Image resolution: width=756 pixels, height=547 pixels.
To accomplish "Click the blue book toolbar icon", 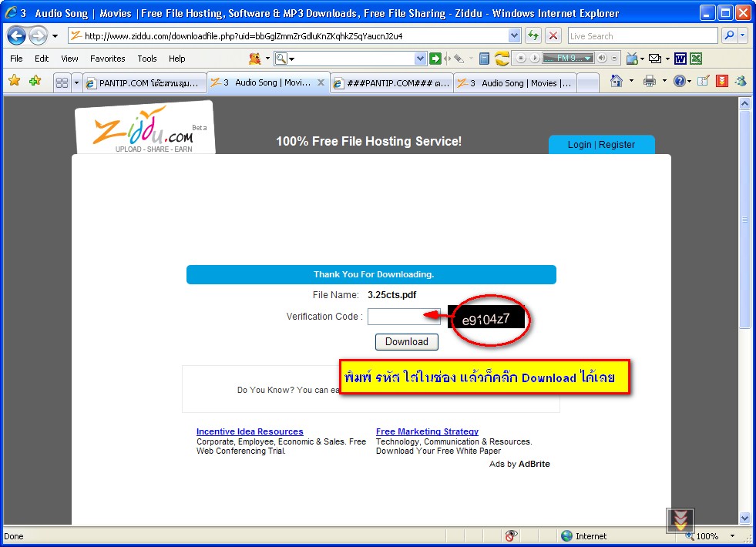I will click(x=485, y=59).
